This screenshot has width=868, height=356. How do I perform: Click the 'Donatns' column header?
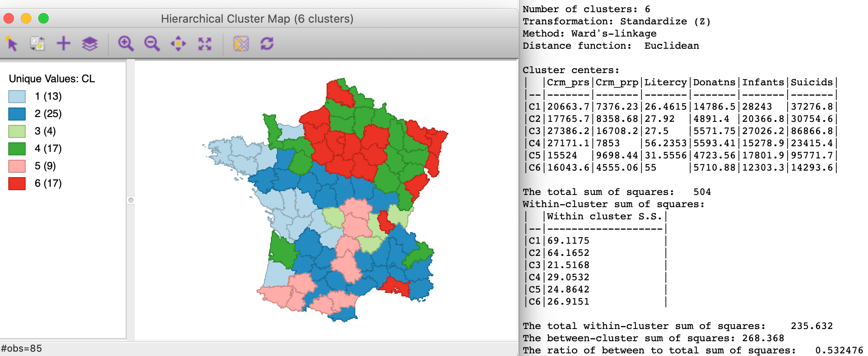point(714,82)
